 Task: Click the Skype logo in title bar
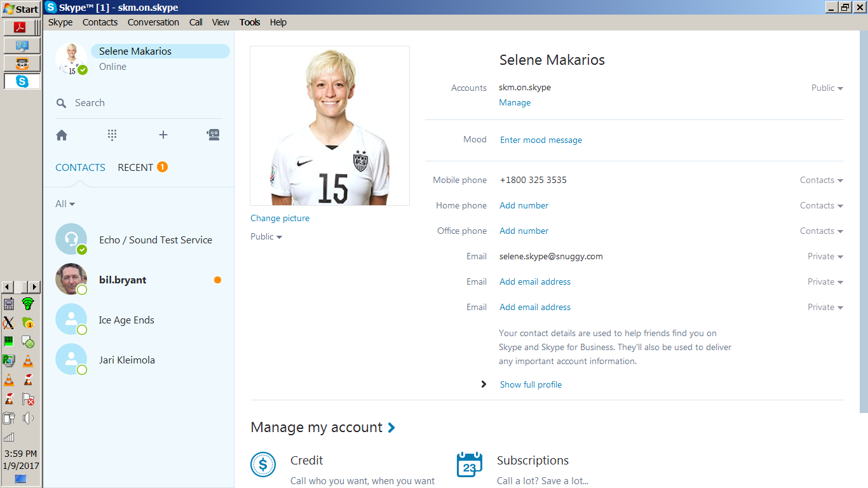pyautogui.click(x=51, y=8)
